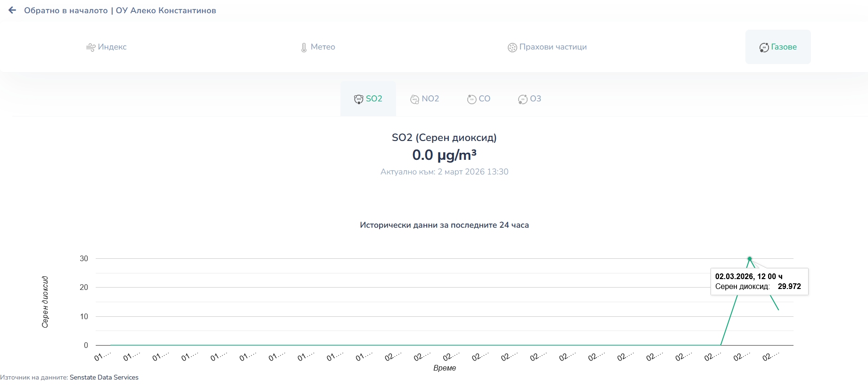The width and height of the screenshot is (868, 388).
Task: Open the Senstate Data Services link
Action: (104, 378)
